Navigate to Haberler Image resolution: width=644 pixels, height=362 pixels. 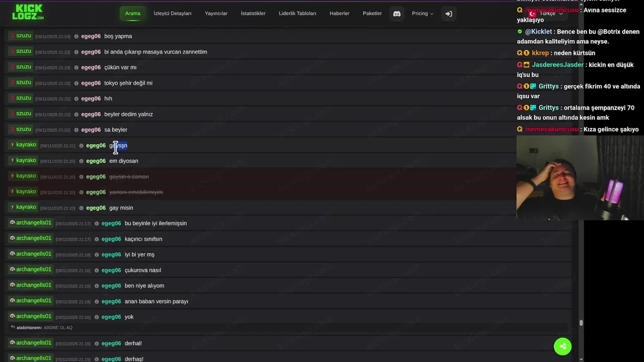point(340,14)
